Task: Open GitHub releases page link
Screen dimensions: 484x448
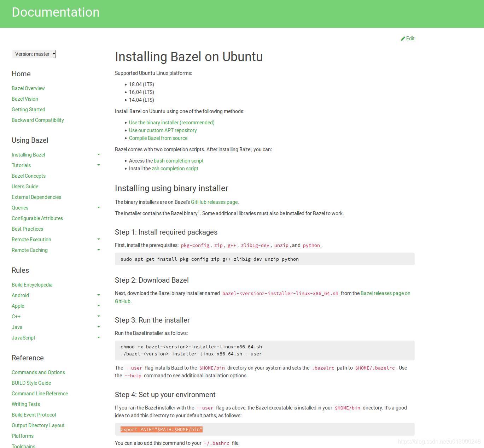Action: 214,202
